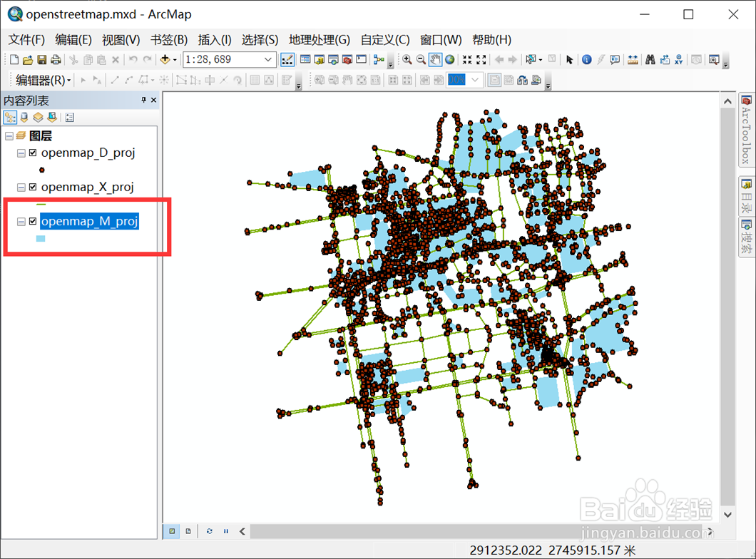Image resolution: width=756 pixels, height=559 pixels.
Task: Pin the table of contents panel
Action: click(x=143, y=100)
